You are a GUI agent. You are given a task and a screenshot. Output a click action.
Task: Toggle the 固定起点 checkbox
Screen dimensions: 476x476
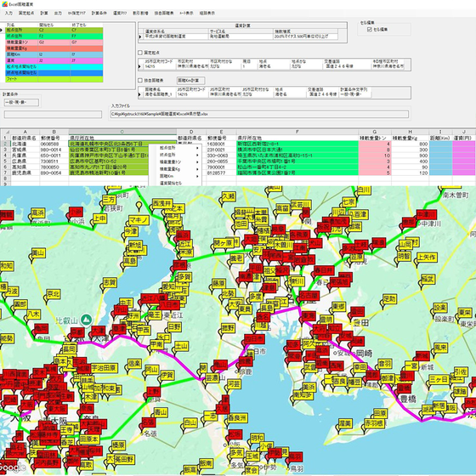[x=140, y=53]
